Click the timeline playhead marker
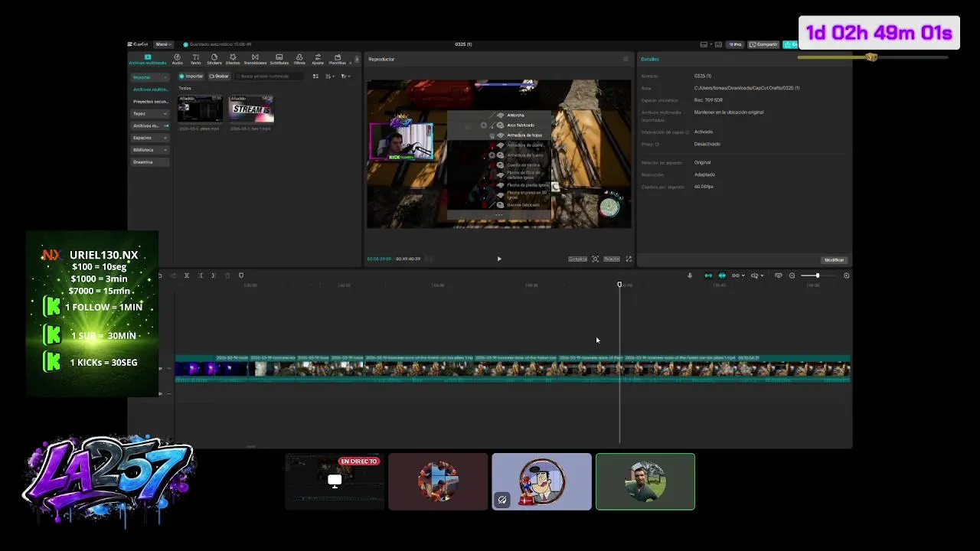 tap(619, 285)
